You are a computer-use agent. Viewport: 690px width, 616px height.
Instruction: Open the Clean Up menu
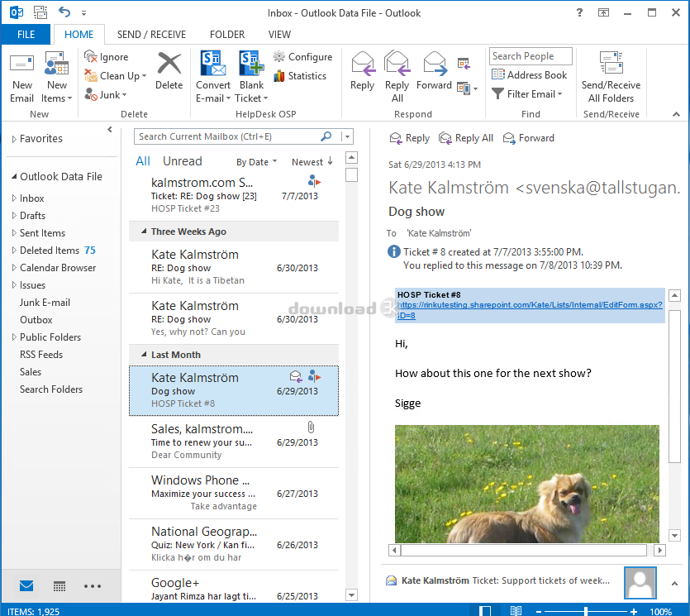tap(116, 76)
